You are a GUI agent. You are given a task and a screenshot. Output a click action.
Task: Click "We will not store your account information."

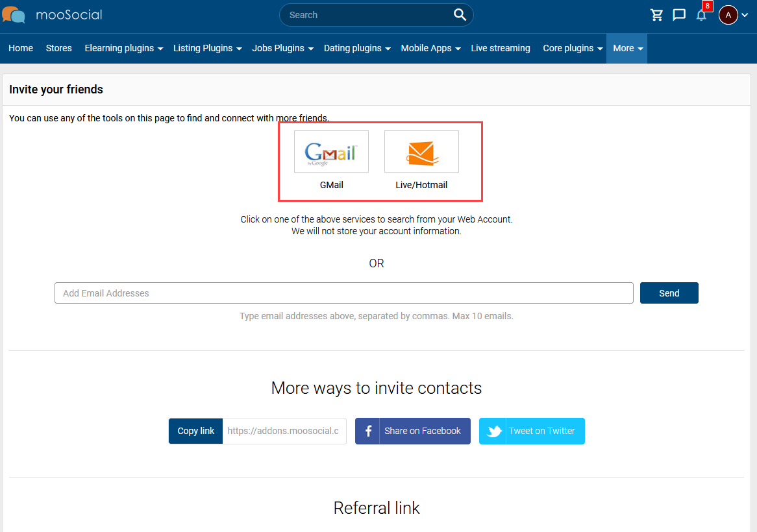coord(377,231)
